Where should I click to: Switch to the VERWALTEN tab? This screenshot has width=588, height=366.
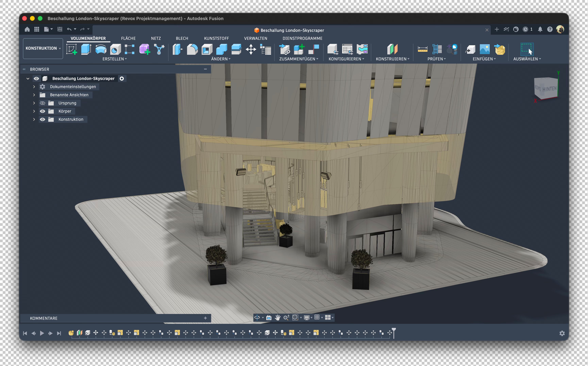(x=256, y=38)
